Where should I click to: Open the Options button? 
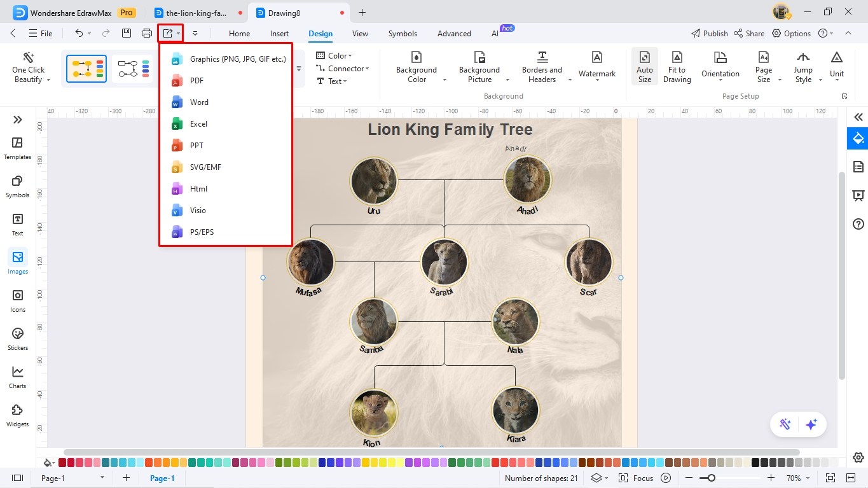click(x=792, y=33)
